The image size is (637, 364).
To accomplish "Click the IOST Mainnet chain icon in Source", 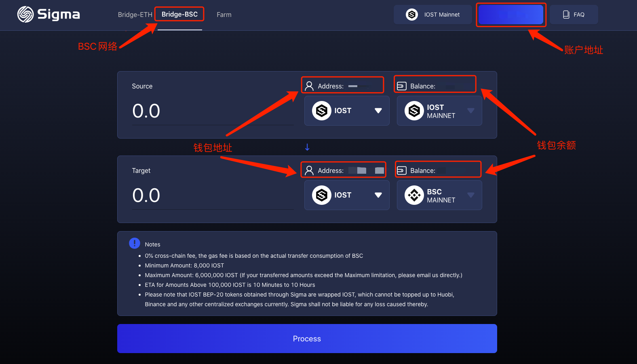I will point(414,111).
